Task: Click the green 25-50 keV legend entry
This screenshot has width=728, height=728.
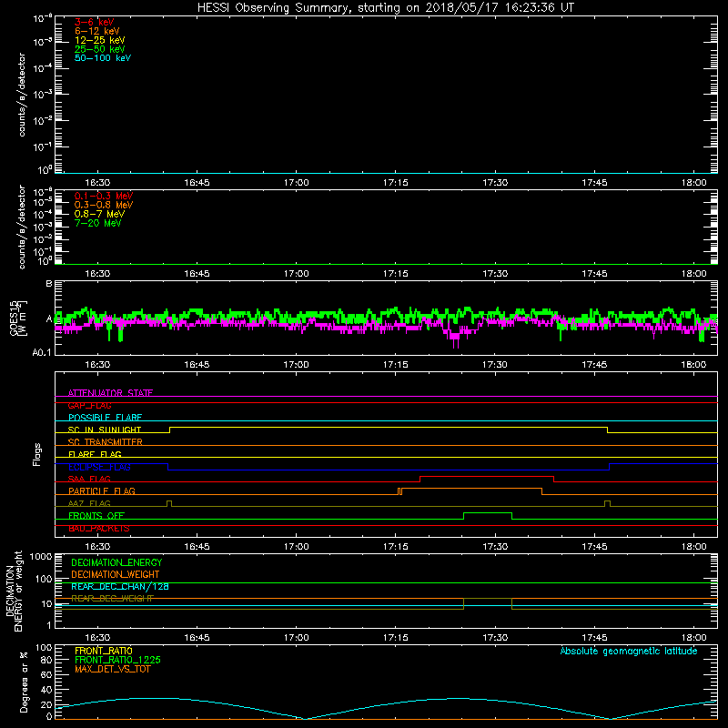Action: (100, 49)
